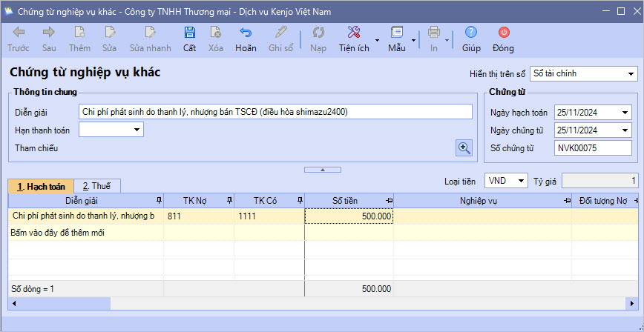Collapse the header panel with the arrow bar
The height and width of the screenshot is (332, 644).
tap(322, 170)
